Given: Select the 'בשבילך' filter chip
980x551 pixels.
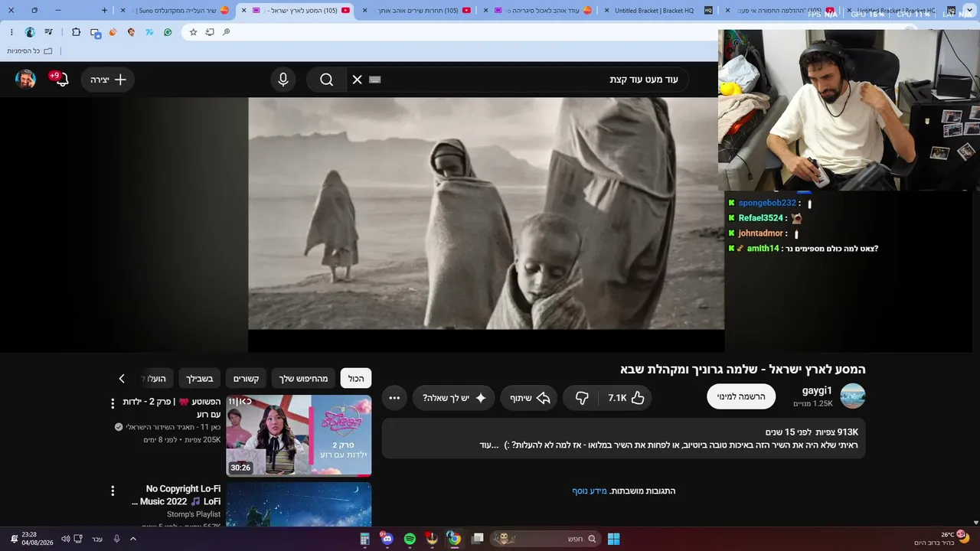Looking at the screenshot, I should point(200,379).
